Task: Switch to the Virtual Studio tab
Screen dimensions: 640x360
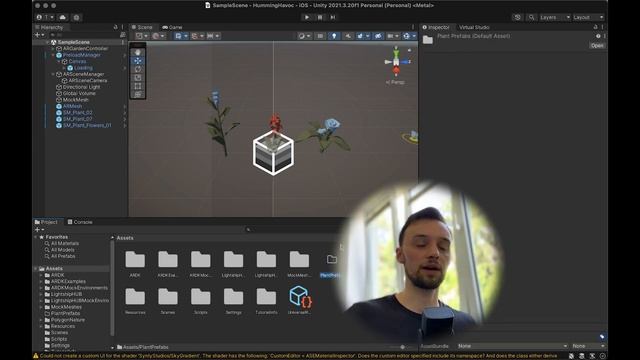Action: 474,27
